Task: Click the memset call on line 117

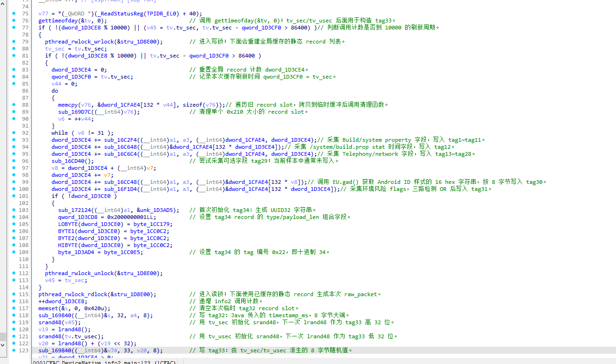Action: (x=48, y=308)
